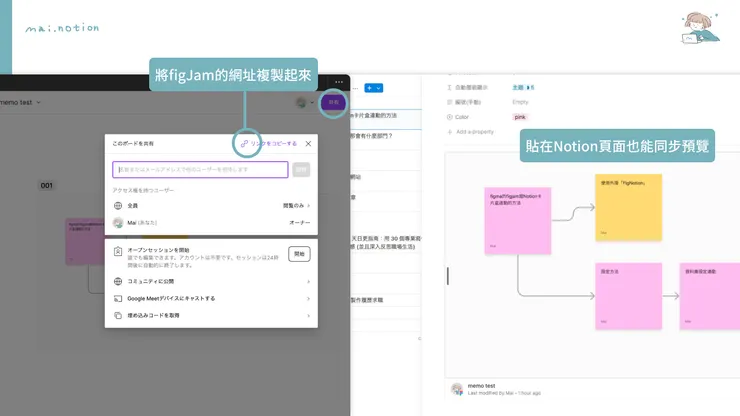Click Add a property
The image size is (740, 416).
[x=475, y=132]
